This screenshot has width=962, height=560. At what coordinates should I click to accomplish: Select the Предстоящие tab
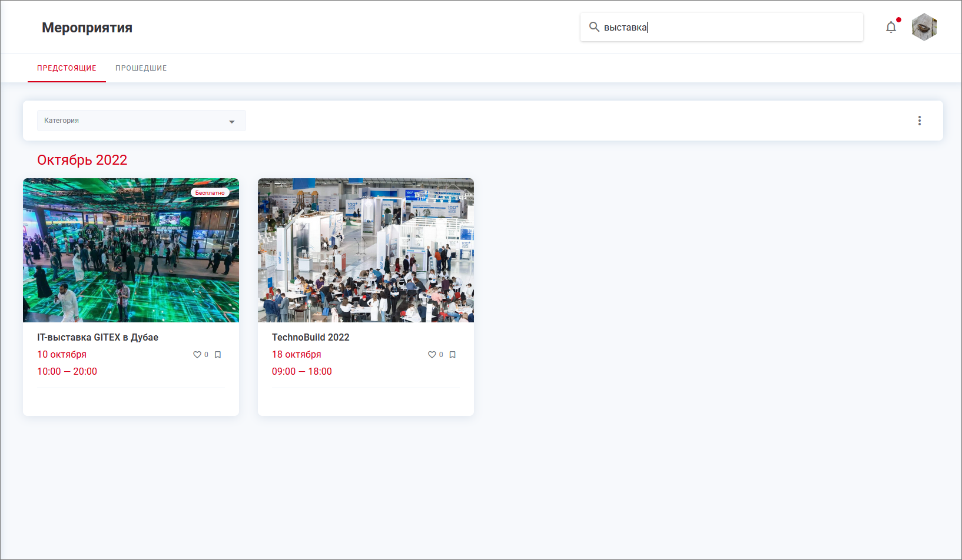67,68
